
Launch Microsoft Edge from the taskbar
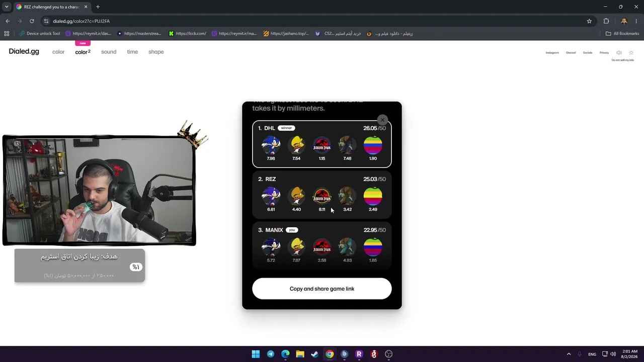coord(285,354)
